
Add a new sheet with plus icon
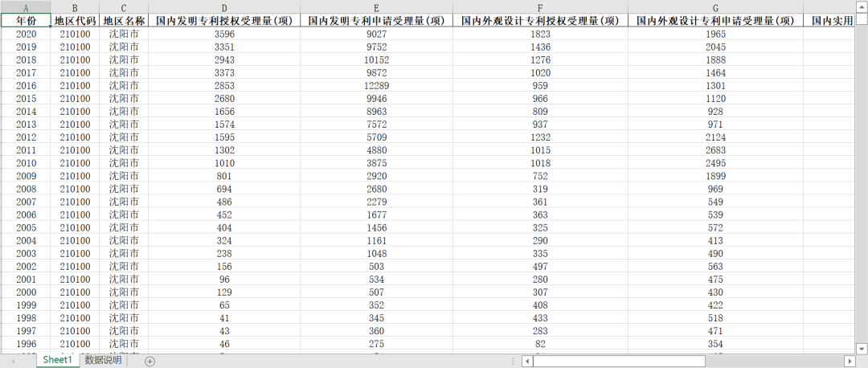pos(149,362)
